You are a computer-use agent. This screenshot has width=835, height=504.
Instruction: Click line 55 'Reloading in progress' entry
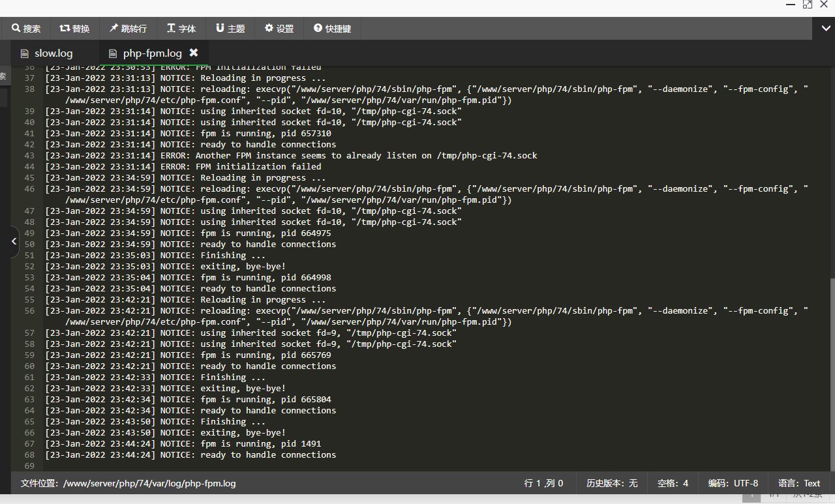coord(185,299)
